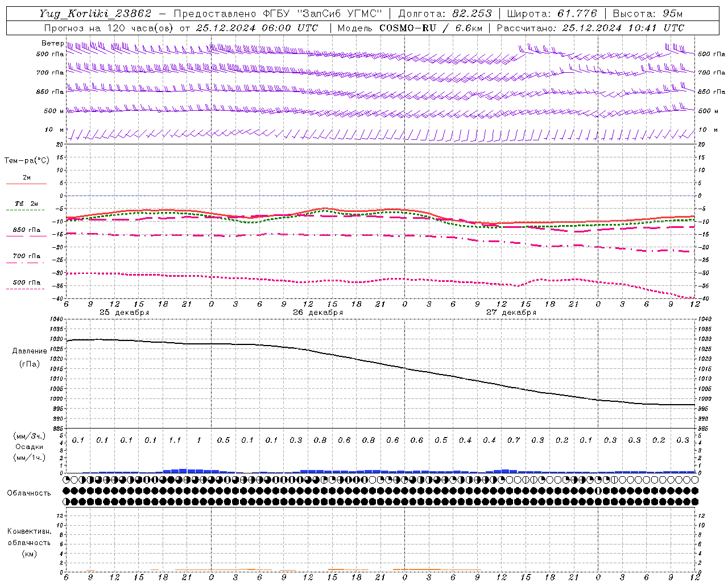Viewport: 728px width, 582px height.
Task: Click the dashed line sample under "850 гПа" legend
Action: tap(26, 236)
